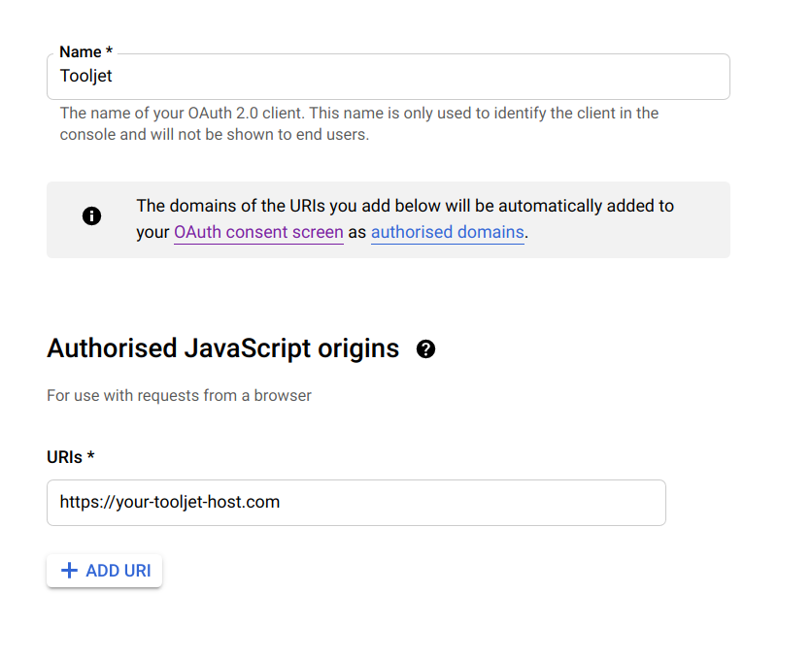Click the asterisk next to URIs
Image resolution: width=812 pixels, height=660 pixels.
(90, 457)
